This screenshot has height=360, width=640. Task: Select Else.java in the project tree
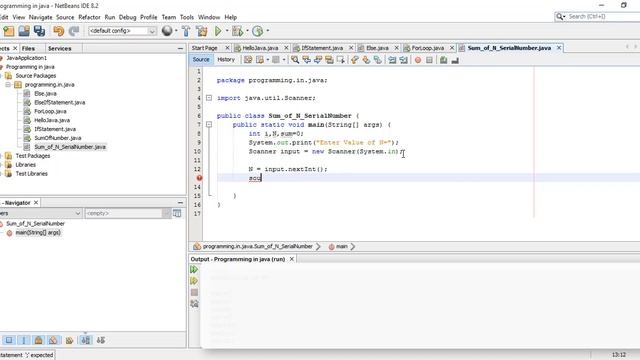coord(45,93)
